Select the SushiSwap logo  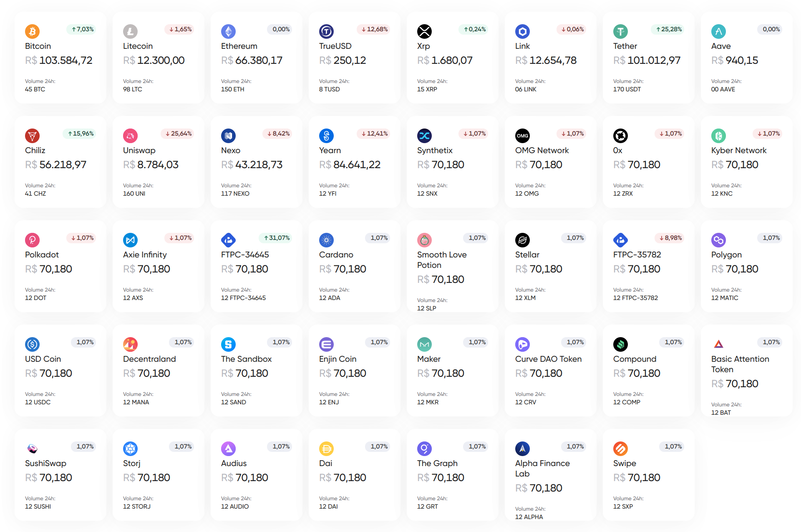point(32,448)
